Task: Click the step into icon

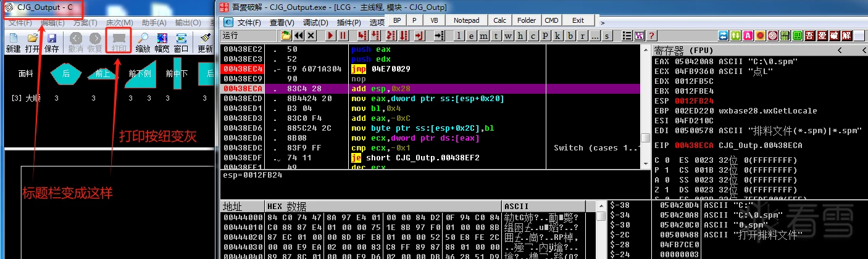Action: coord(362,35)
